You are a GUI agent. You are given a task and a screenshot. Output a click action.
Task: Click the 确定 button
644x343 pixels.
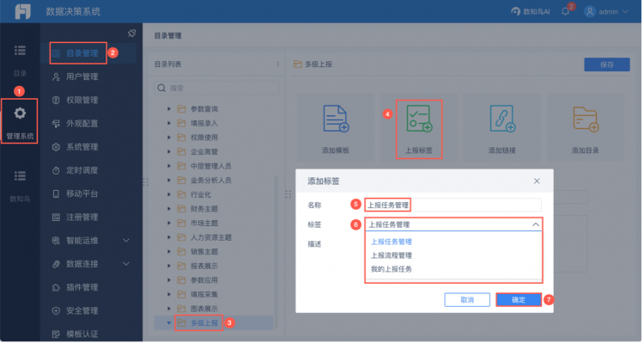pos(519,300)
